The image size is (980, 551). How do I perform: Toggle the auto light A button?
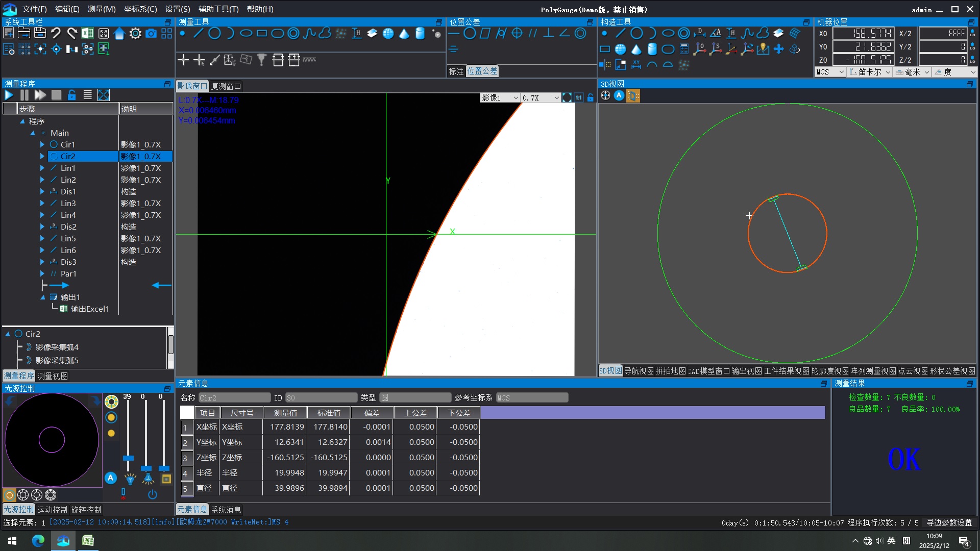(x=111, y=478)
